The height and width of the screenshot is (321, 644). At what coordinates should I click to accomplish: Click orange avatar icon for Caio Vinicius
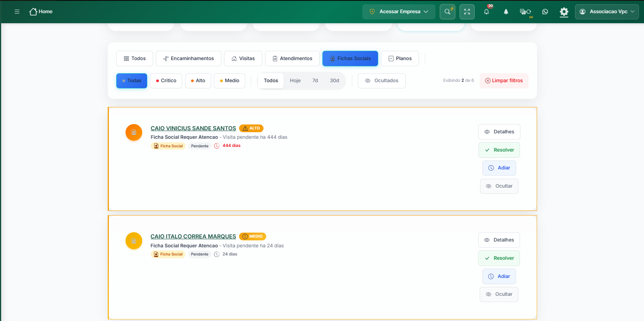[134, 132]
